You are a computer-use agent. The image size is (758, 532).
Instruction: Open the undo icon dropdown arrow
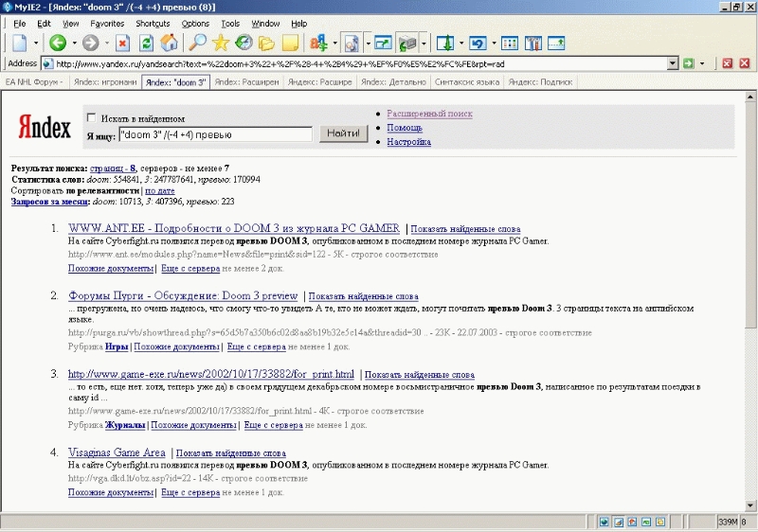pyautogui.click(x=494, y=43)
